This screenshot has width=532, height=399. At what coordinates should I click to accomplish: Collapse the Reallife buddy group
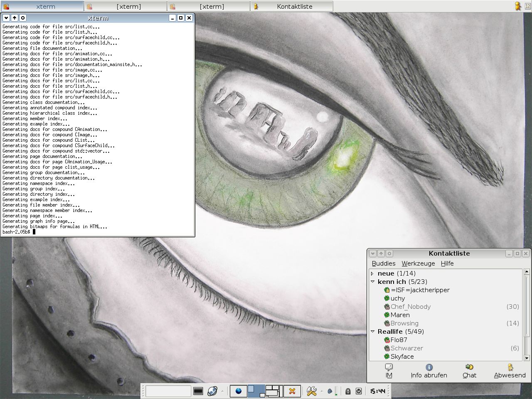click(x=372, y=332)
